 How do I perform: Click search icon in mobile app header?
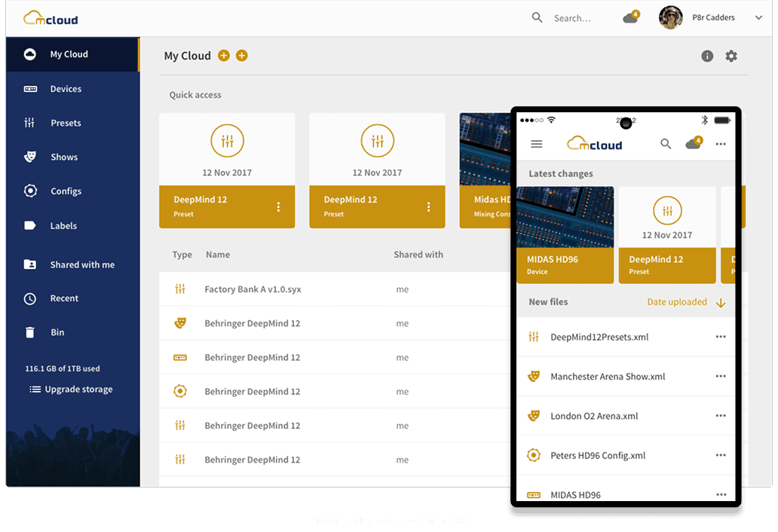point(666,144)
